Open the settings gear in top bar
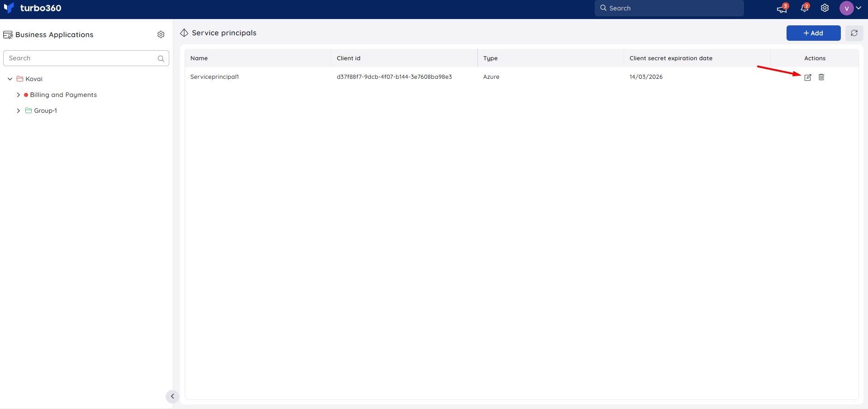This screenshot has width=868, height=409. 825,8
